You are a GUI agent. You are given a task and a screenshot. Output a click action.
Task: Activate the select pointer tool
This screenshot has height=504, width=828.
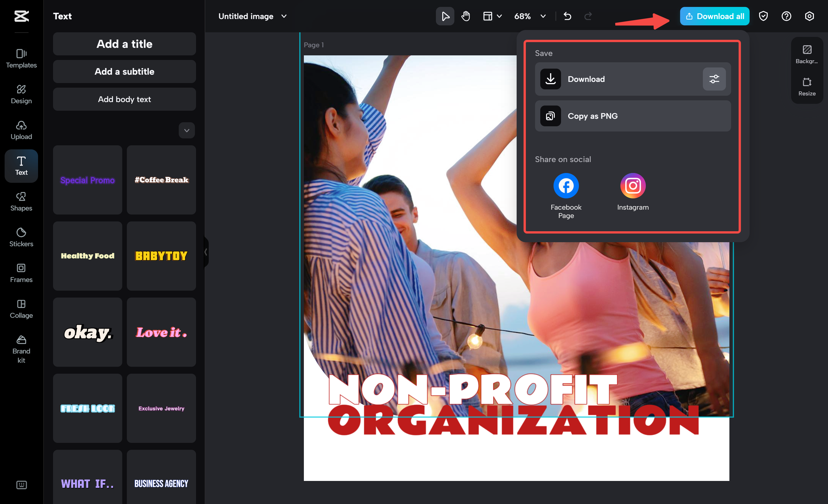point(445,16)
